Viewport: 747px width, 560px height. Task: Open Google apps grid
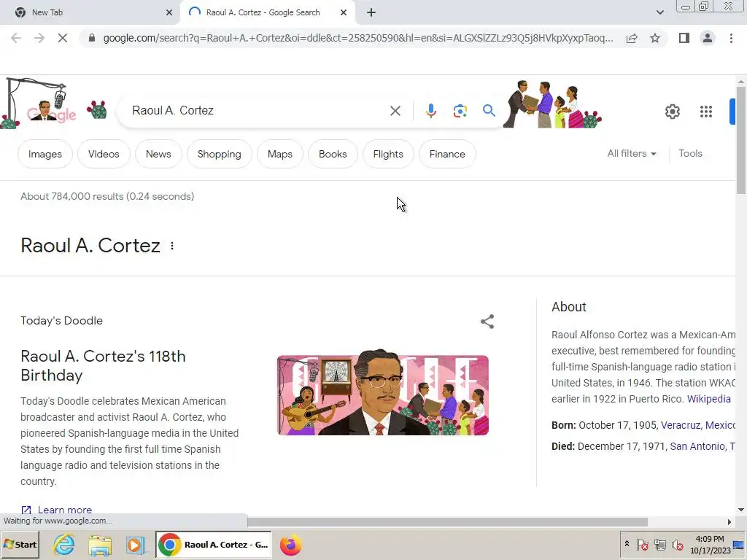point(706,112)
